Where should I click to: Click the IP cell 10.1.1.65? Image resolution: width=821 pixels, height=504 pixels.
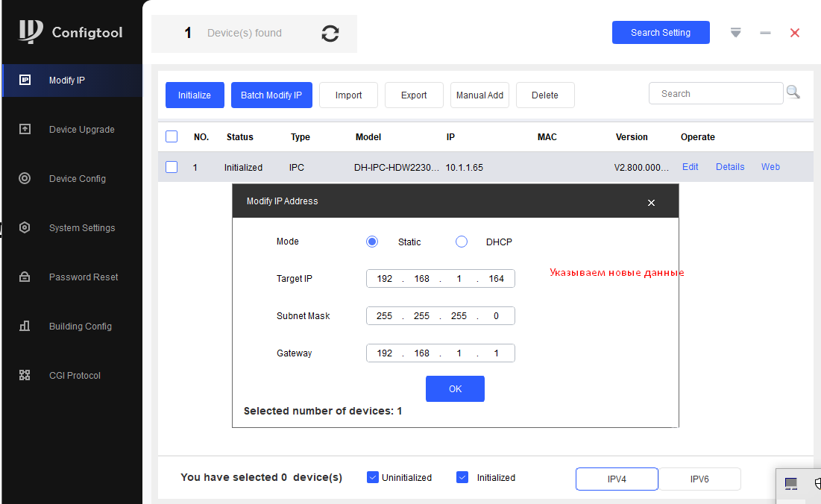point(465,168)
